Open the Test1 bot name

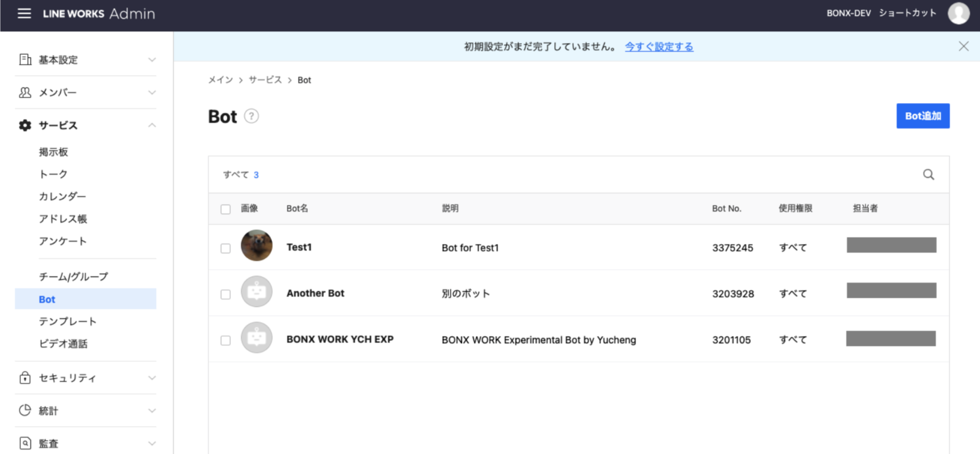point(299,247)
